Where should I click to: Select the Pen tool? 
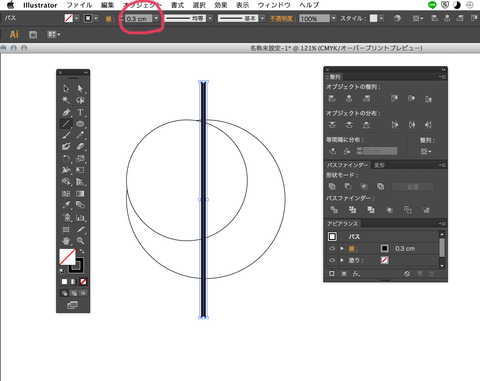pos(66,112)
